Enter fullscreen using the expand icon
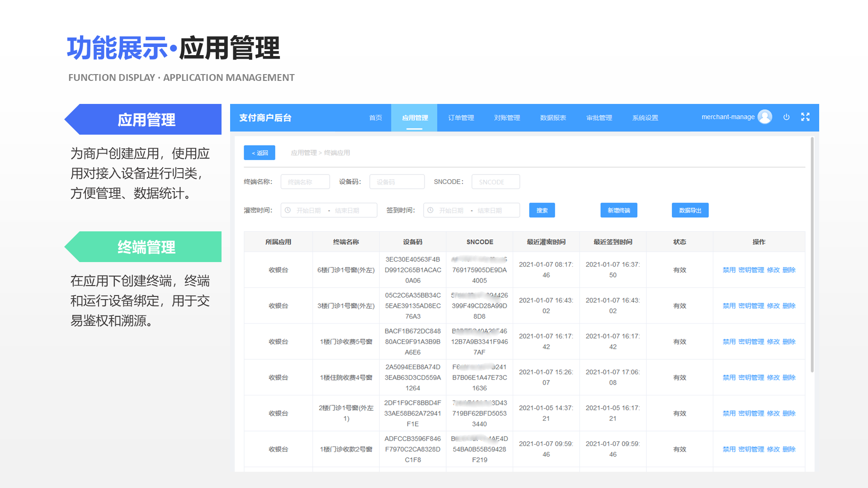Image resolution: width=868 pixels, height=488 pixels. click(805, 117)
